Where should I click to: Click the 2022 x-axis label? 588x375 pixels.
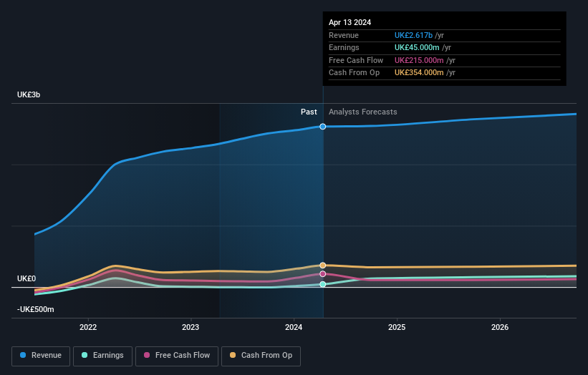pyautogui.click(x=88, y=328)
